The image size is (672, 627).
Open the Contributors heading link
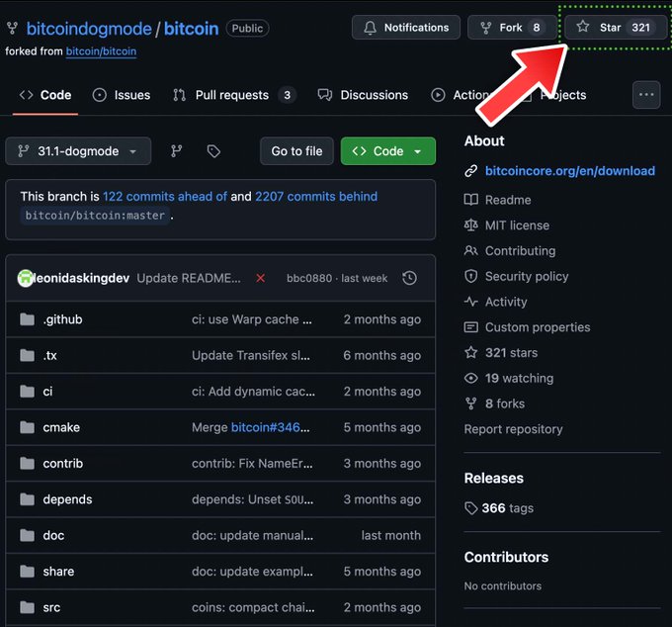[x=506, y=557]
